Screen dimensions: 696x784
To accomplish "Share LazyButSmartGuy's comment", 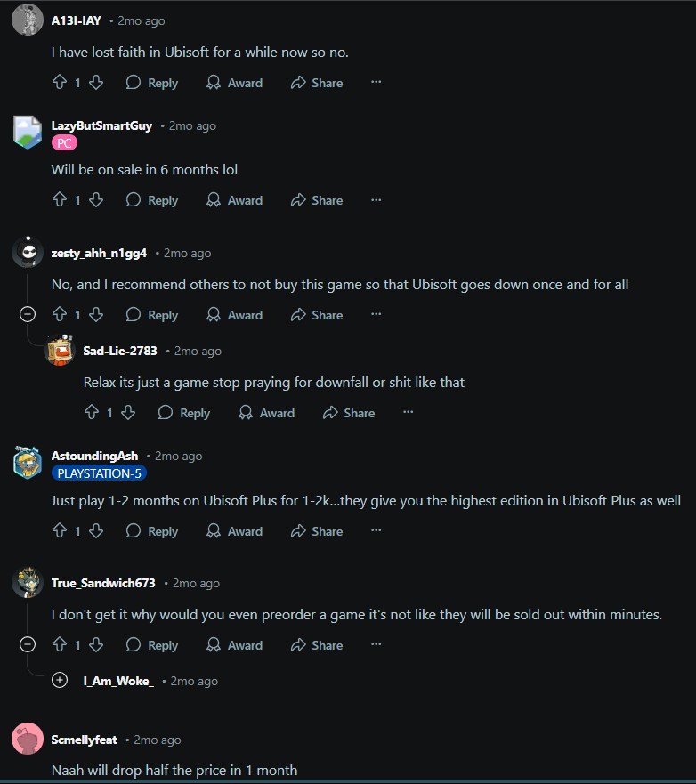I will point(317,200).
